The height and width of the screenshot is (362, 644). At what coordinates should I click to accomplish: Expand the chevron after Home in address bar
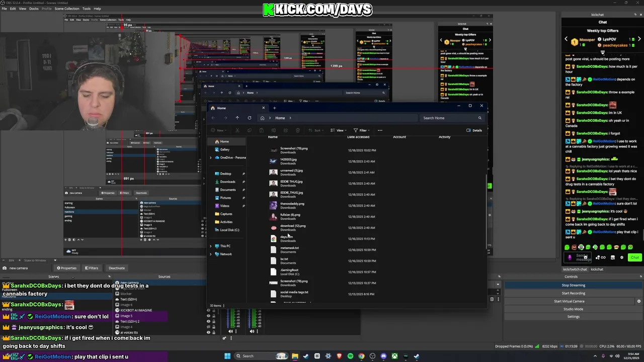290,118
